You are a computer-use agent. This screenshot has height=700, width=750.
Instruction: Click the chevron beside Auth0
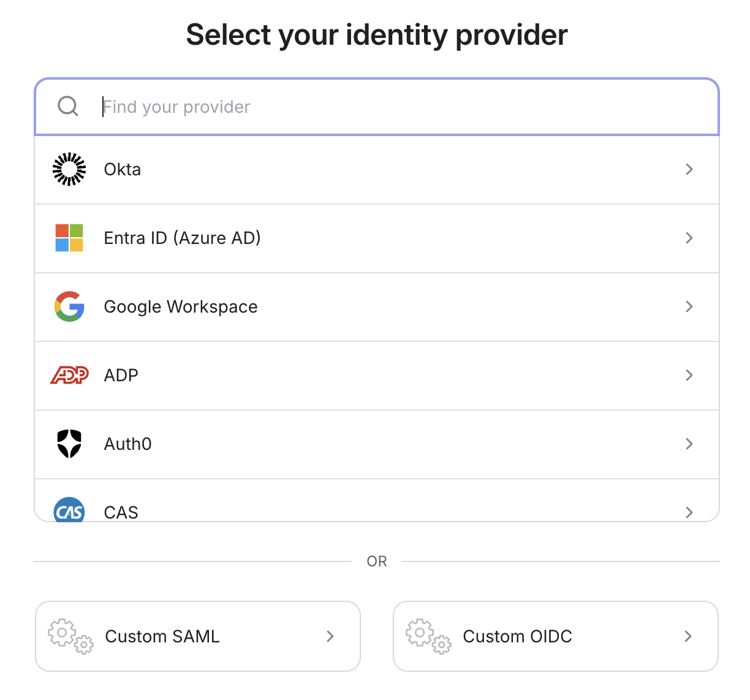click(x=689, y=444)
